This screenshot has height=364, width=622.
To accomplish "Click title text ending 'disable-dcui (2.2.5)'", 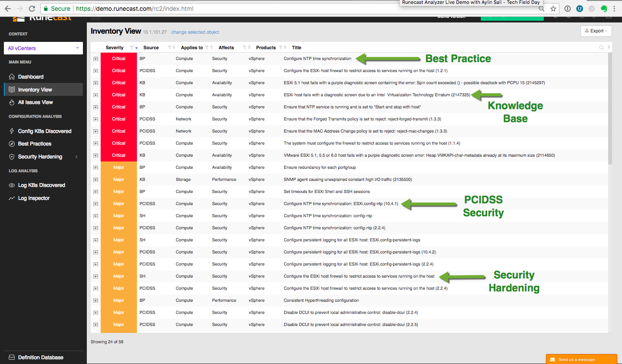I will click(x=351, y=325).
